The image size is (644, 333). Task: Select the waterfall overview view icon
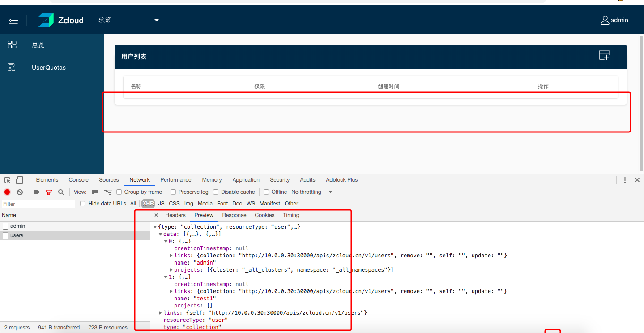pos(107,192)
